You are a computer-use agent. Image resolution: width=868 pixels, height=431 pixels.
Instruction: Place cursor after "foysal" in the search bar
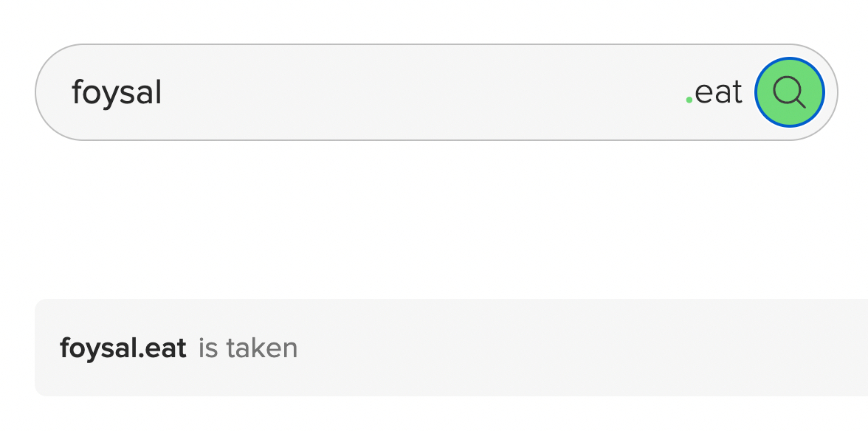click(164, 93)
